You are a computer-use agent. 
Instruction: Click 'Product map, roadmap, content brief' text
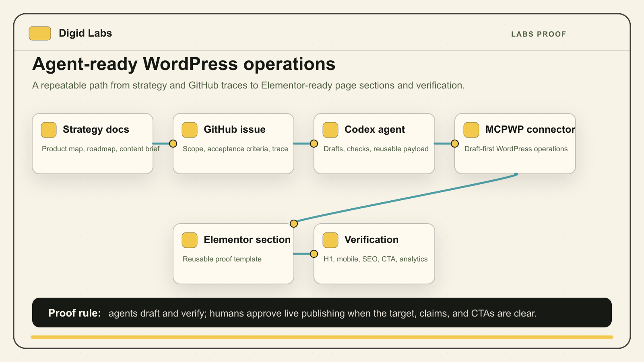point(101,149)
